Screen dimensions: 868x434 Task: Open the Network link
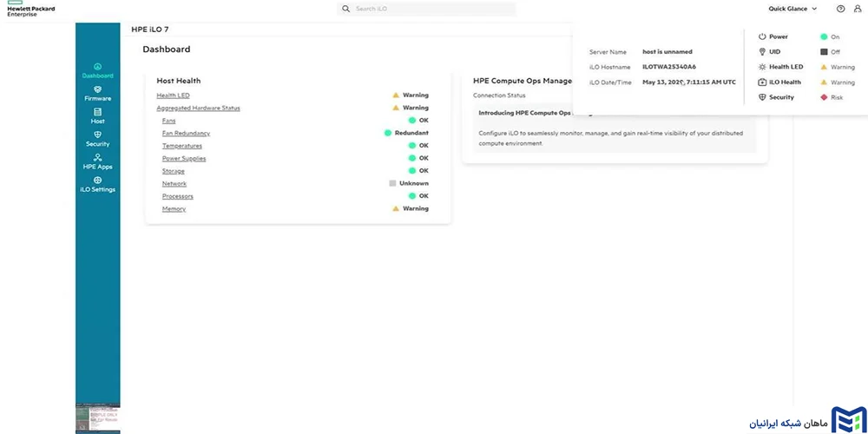point(174,183)
